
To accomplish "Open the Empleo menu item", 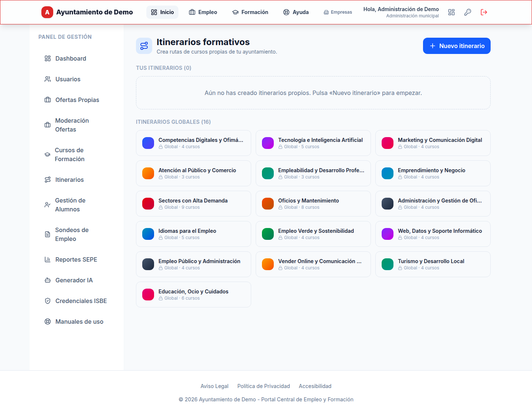I will pos(203,12).
